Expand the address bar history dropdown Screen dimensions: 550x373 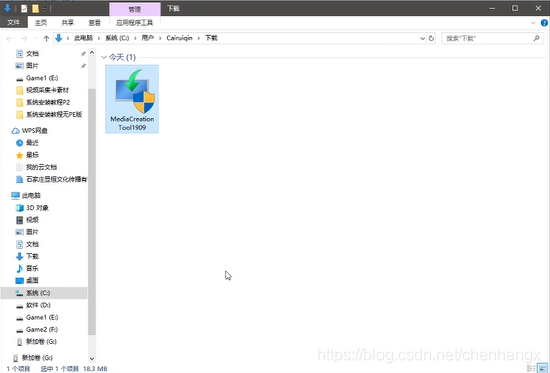click(422, 38)
